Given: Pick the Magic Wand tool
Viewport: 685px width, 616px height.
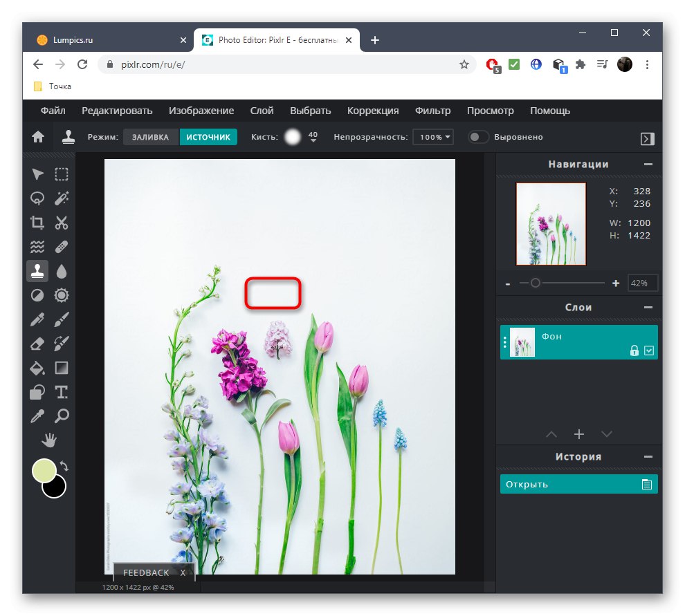Looking at the screenshot, I should 62,198.
